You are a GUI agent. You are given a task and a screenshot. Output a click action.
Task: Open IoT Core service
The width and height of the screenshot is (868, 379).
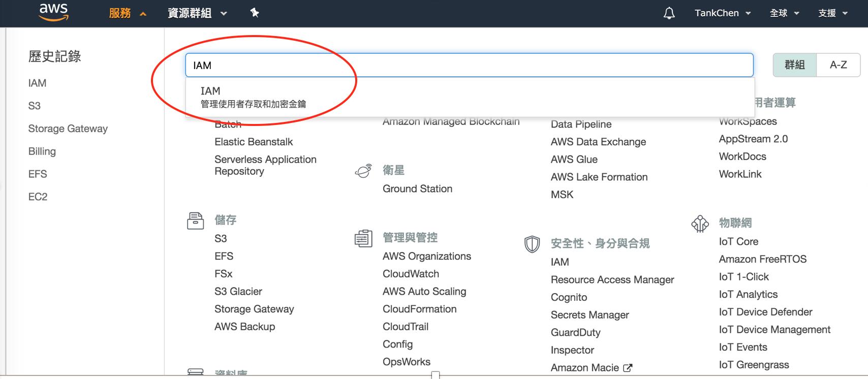click(738, 242)
